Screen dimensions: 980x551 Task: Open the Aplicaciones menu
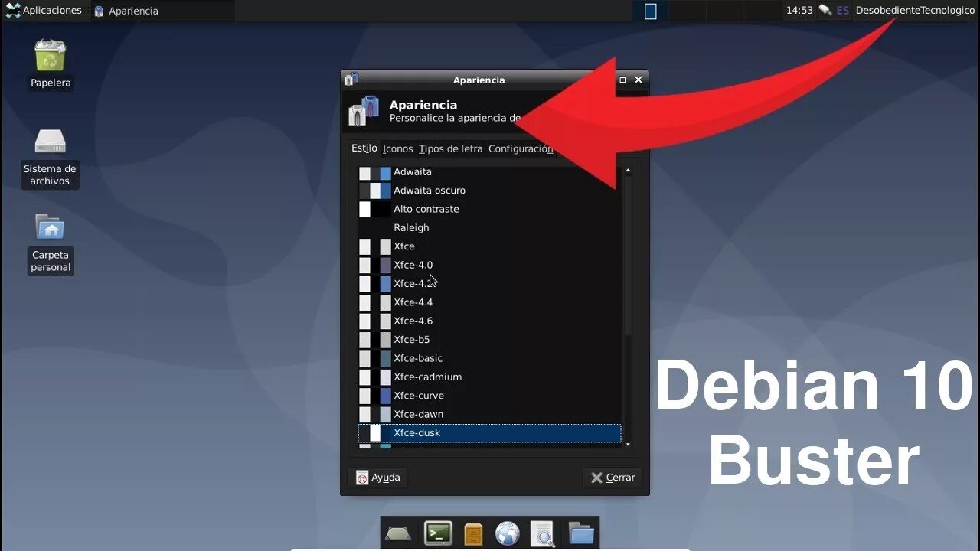click(43, 11)
